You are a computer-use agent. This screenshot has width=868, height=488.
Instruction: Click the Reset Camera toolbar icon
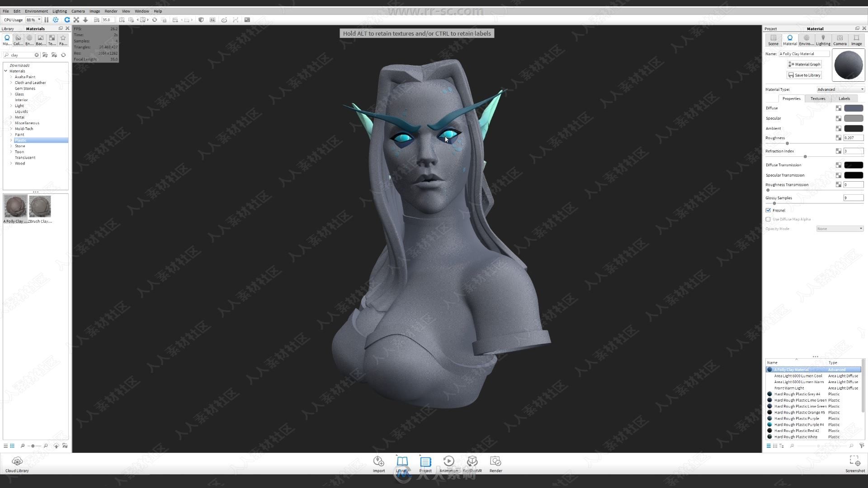coord(155,20)
